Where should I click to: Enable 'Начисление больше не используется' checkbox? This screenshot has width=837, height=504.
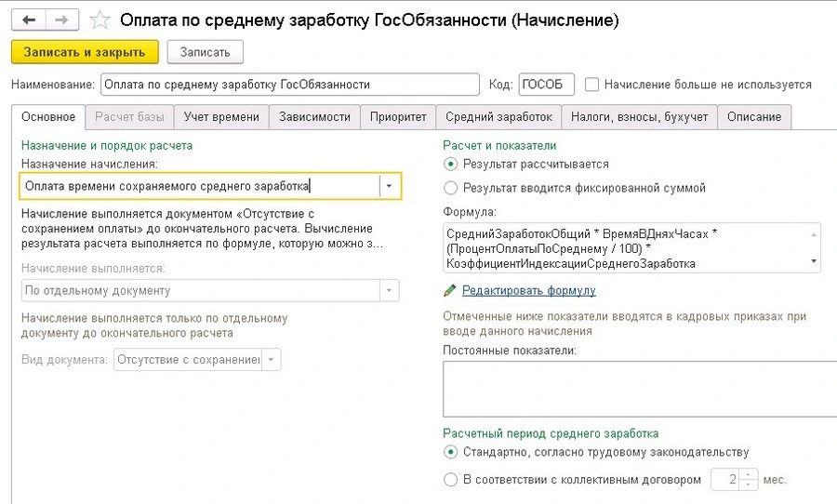(x=592, y=84)
